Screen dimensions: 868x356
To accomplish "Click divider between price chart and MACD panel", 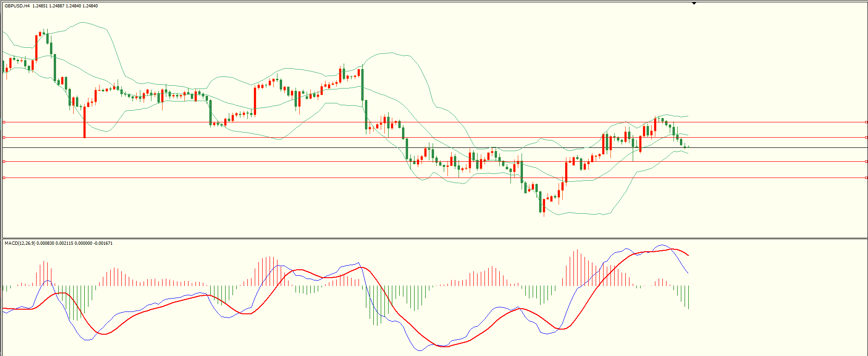I will (434, 238).
